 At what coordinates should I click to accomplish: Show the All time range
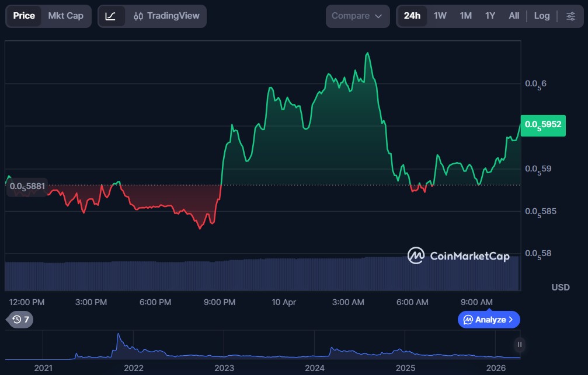[x=514, y=16]
